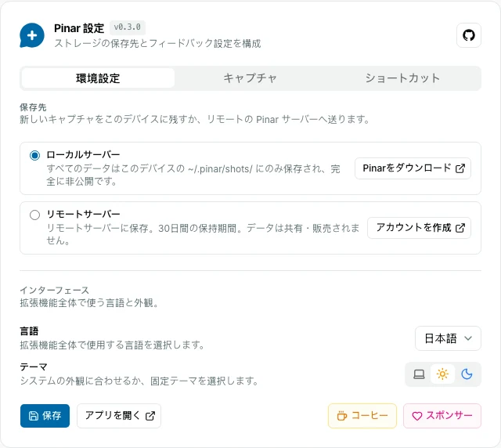
Task: Click the コーヒー donation button
Action: pos(362,416)
